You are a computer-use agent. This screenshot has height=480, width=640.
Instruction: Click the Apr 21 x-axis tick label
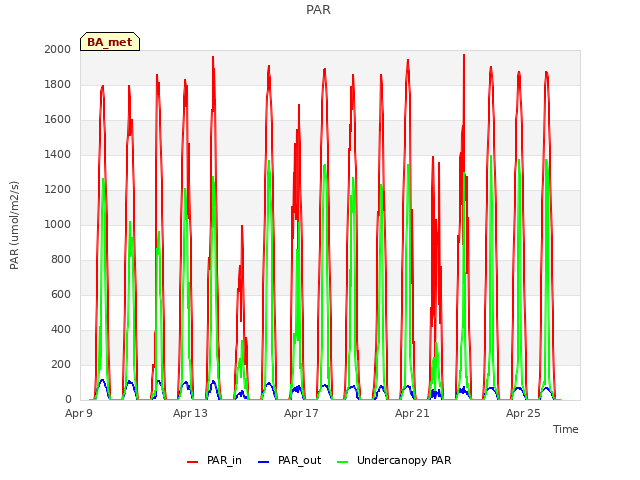point(412,413)
